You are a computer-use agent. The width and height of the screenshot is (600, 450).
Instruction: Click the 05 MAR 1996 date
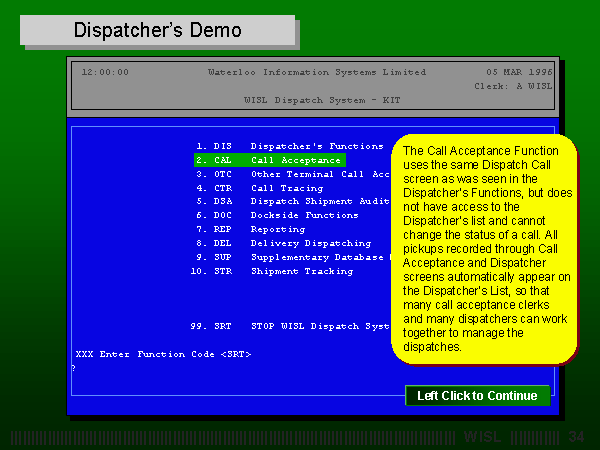519,72
